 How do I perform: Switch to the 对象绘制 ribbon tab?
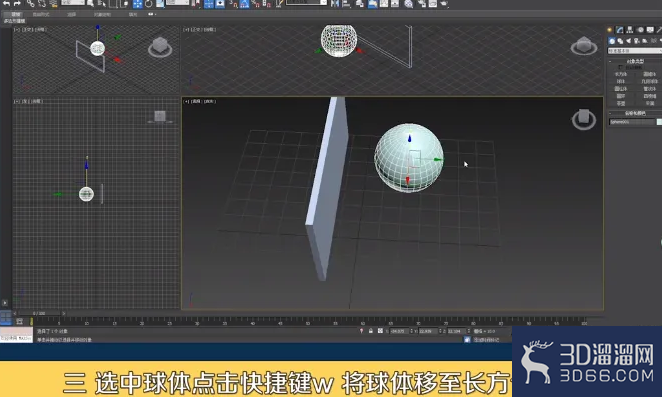point(102,14)
